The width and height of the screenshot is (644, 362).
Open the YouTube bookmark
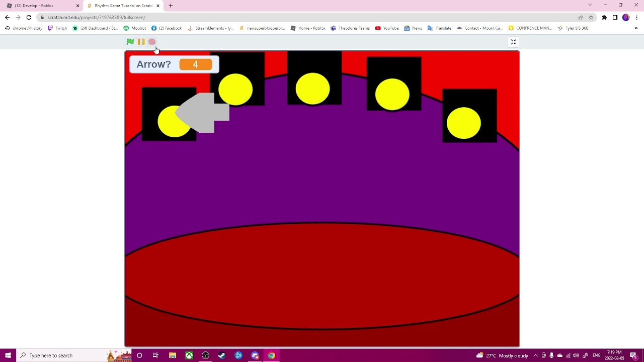[x=386, y=28]
